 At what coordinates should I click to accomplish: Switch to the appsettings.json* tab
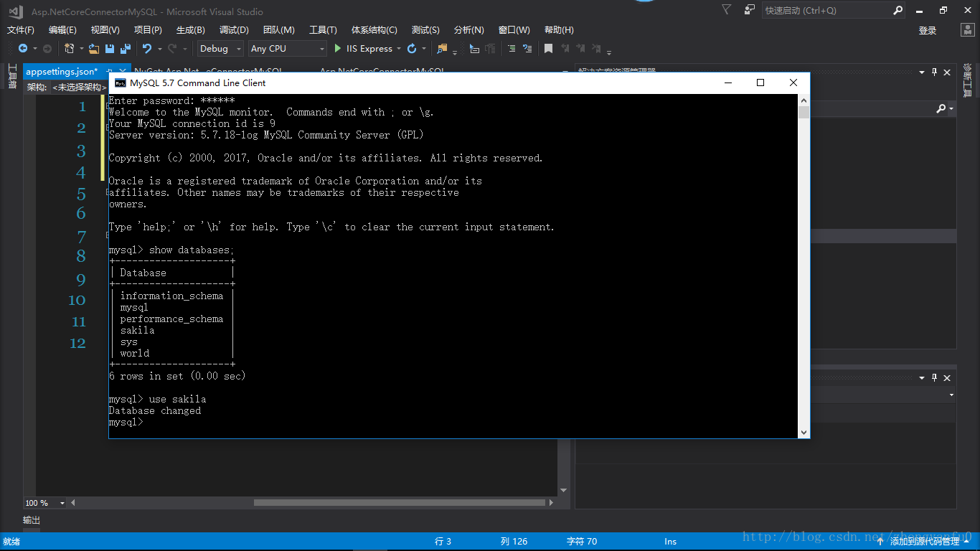[62, 72]
